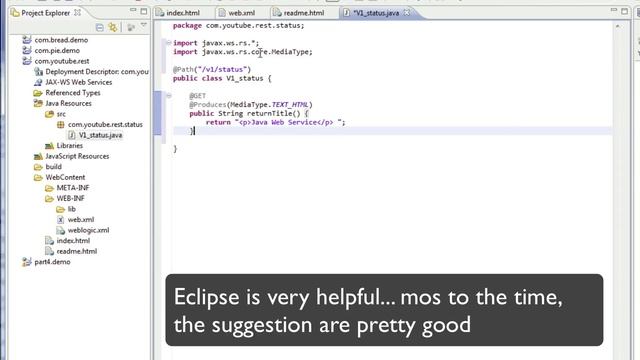Select the WebContent folder
The height and width of the screenshot is (360, 640).
tap(65, 178)
